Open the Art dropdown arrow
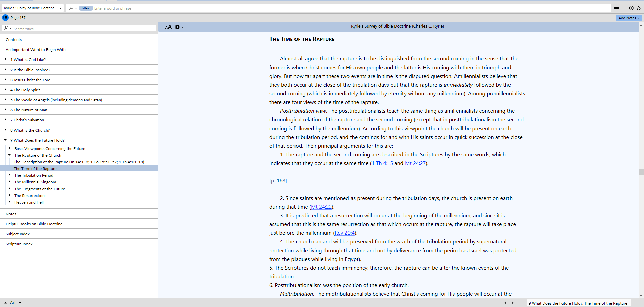The height and width of the screenshot is (307, 644). pyautogui.click(x=20, y=303)
